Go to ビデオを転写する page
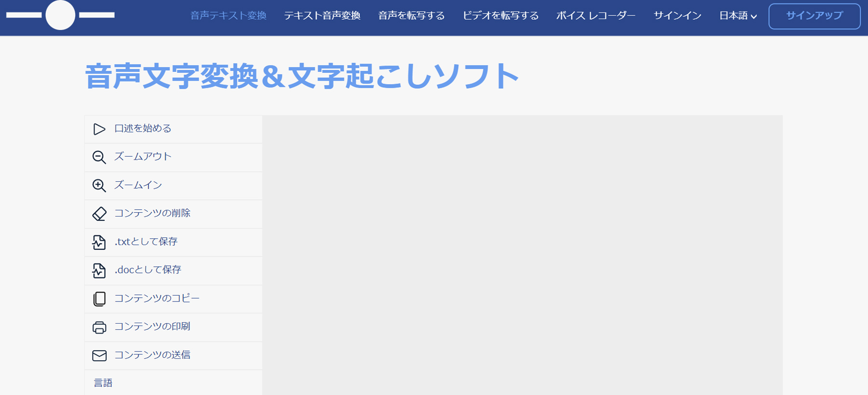868x395 pixels. 501,15
